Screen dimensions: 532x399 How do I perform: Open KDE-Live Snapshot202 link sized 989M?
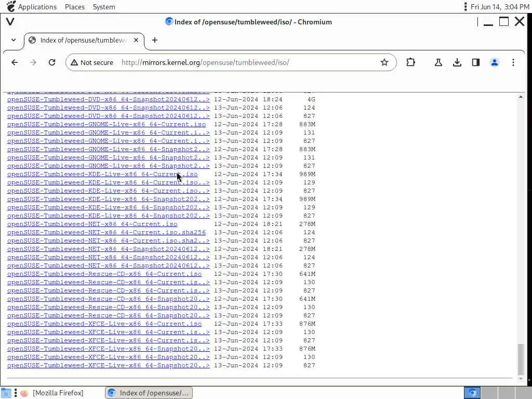(108, 199)
